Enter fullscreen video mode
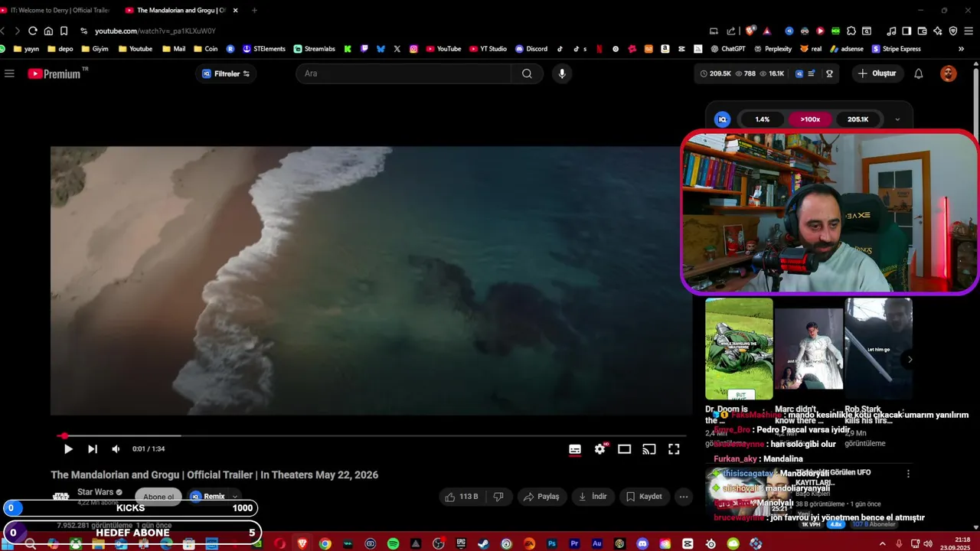This screenshot has width=980, height=551. (x=674, y=449)
